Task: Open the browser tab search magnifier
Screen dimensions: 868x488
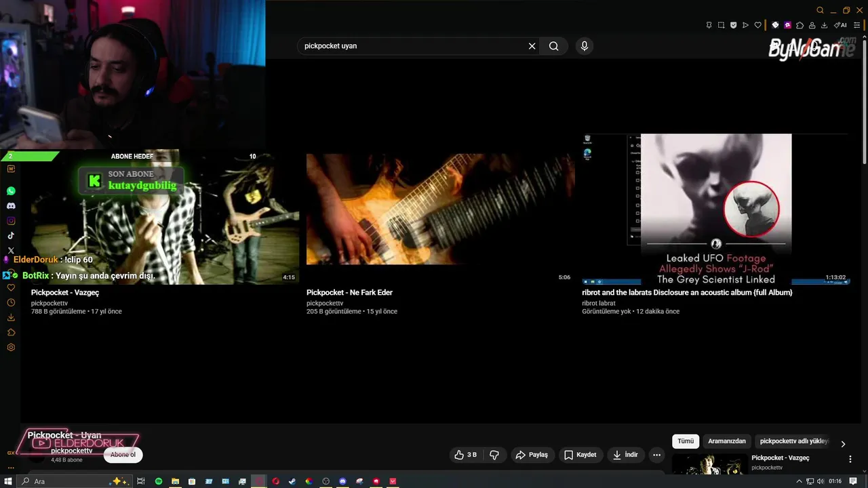Action: [x=820, y=10]
